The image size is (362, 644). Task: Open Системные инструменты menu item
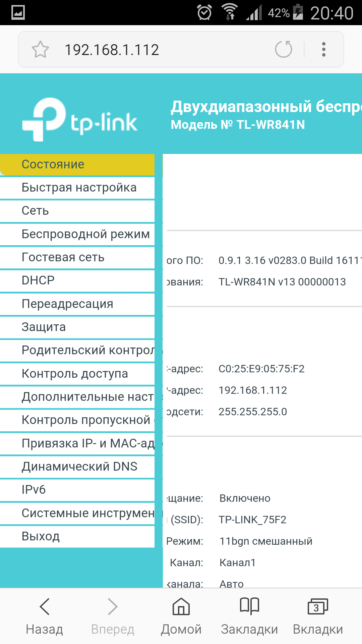click(x=77, y=513)
